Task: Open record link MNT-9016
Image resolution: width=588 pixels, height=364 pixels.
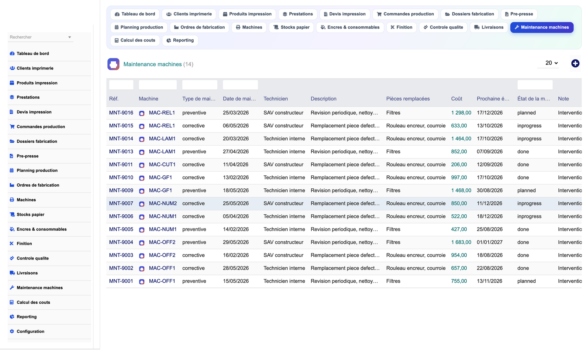Action: [121, 113]
